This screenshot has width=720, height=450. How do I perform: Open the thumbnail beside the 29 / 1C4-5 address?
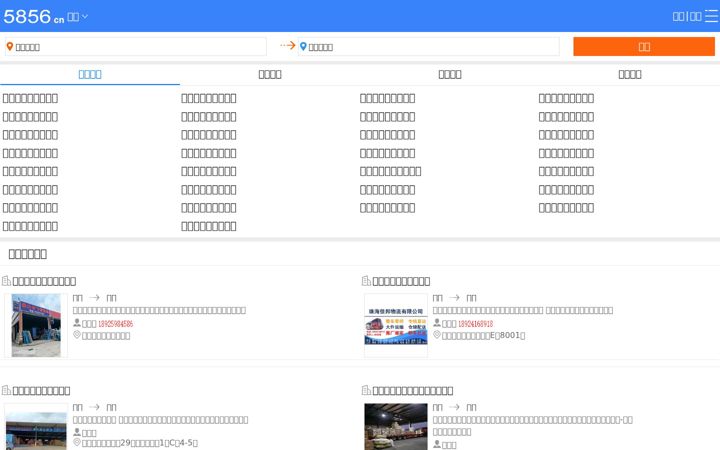click(x=36, y=427)
